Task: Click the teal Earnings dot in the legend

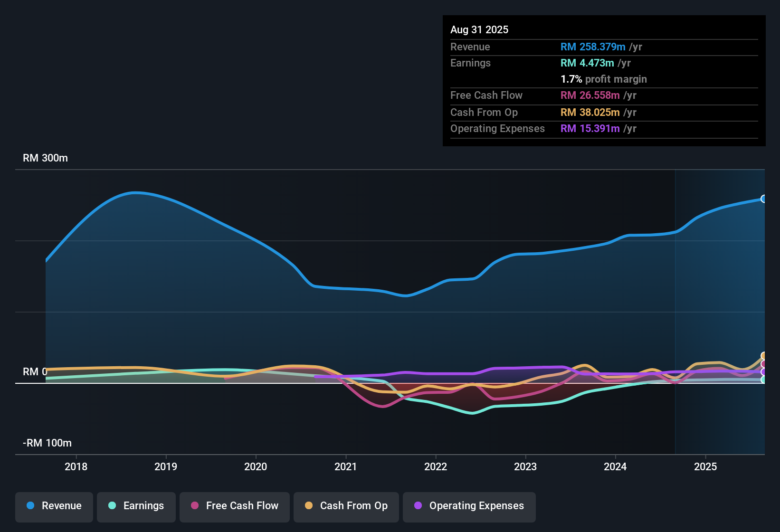Action: pos(112,506)
